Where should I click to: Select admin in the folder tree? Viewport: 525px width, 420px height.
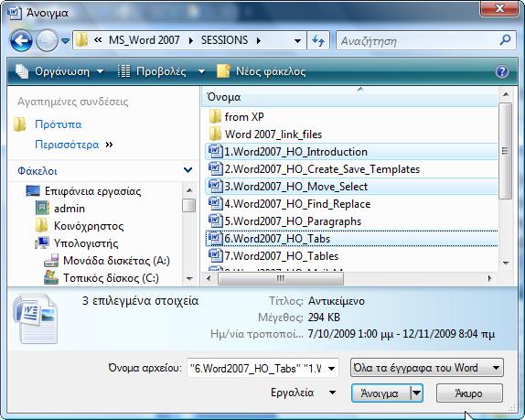(x=70, y=209)
